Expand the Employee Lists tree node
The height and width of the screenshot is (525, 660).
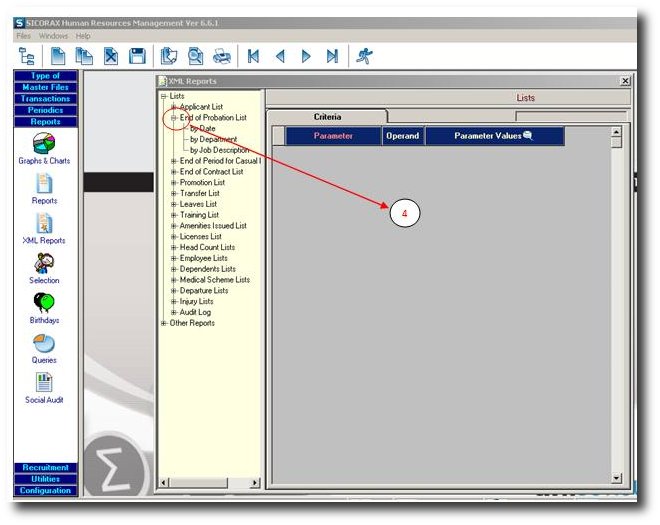pyautogui.click(x=174, y=258)
